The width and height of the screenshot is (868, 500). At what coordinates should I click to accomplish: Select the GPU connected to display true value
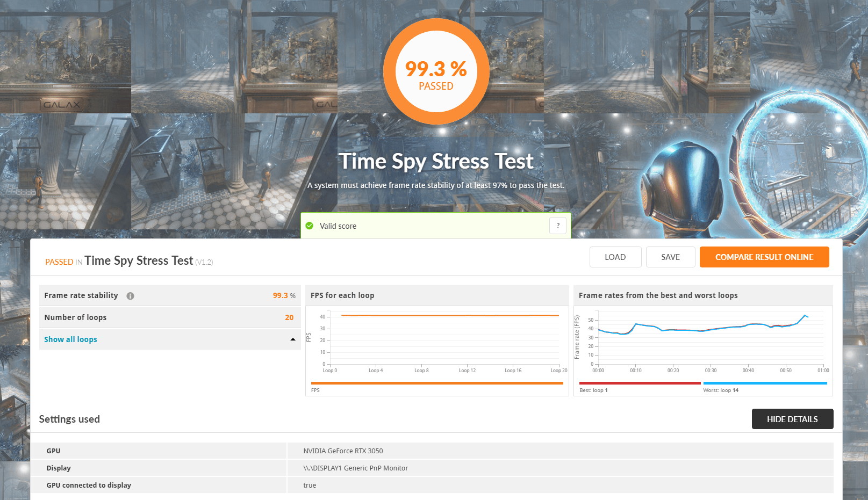(310, 485)
